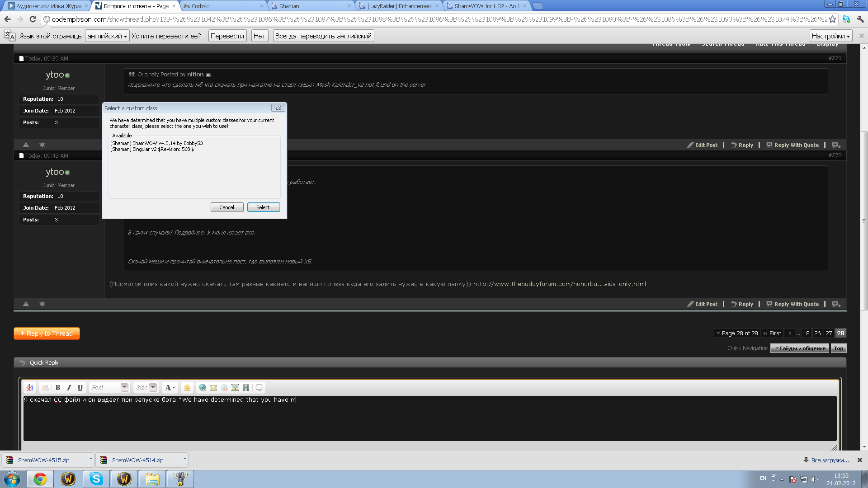This screenshot has width=868, height=488.
Task: Select Singular v2 Revision 568 list entry
Action: point(152,149)
